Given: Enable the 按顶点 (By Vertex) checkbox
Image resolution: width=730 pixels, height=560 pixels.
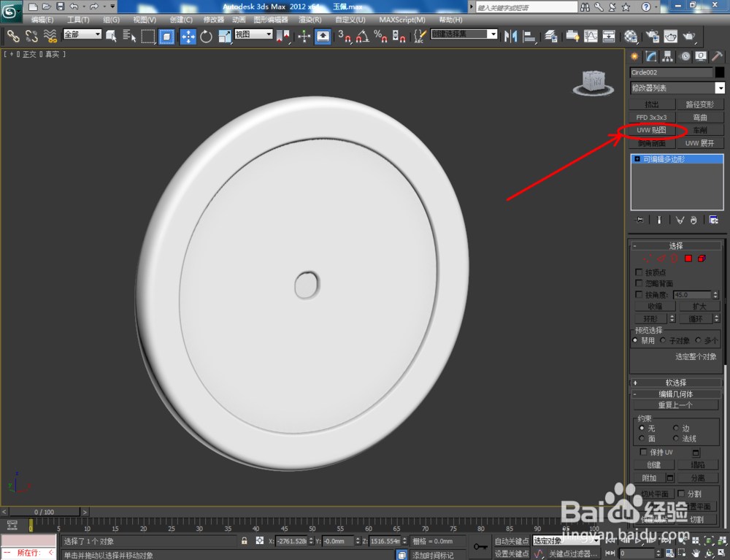Looking at the screenshot, I should [x=639, y=272].
